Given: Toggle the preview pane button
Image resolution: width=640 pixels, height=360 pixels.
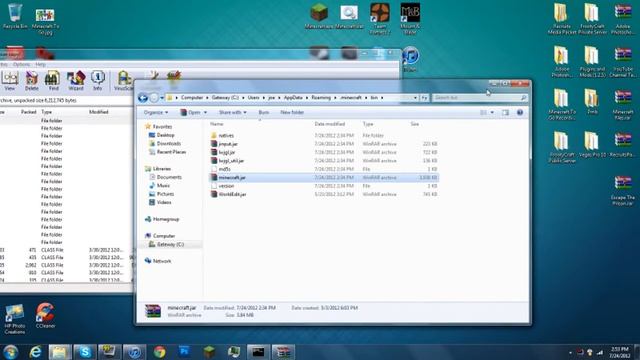Looking at the screenshot, I should [505, 112].
